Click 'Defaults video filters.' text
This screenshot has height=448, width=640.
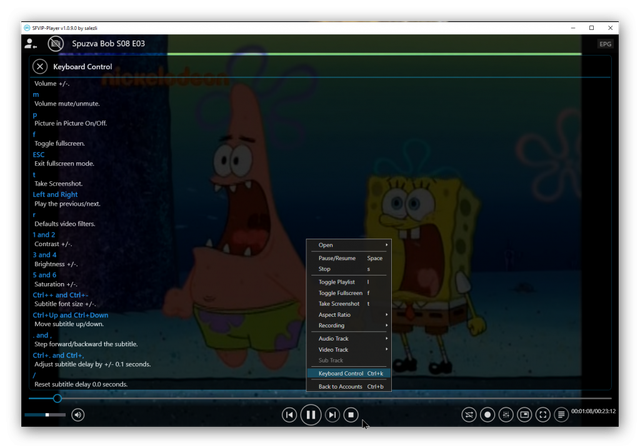(64, 224)
